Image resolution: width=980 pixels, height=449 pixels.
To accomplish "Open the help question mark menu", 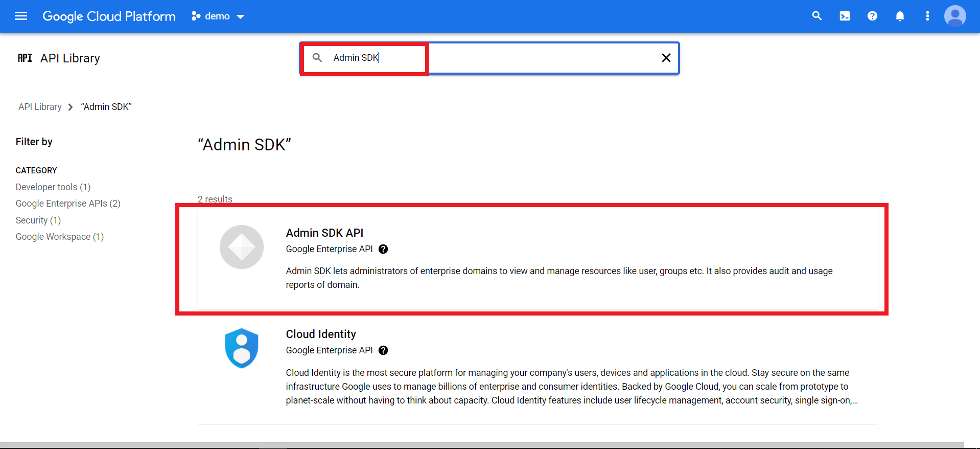I will coord(872,16).
